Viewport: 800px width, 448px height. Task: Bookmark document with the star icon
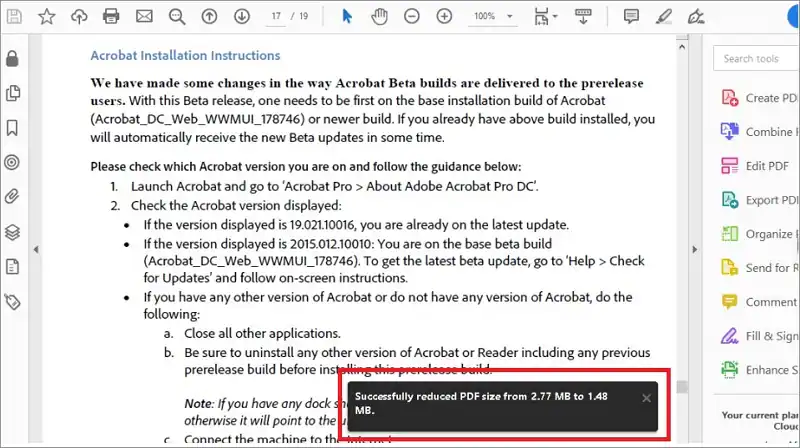click(46, 16)
